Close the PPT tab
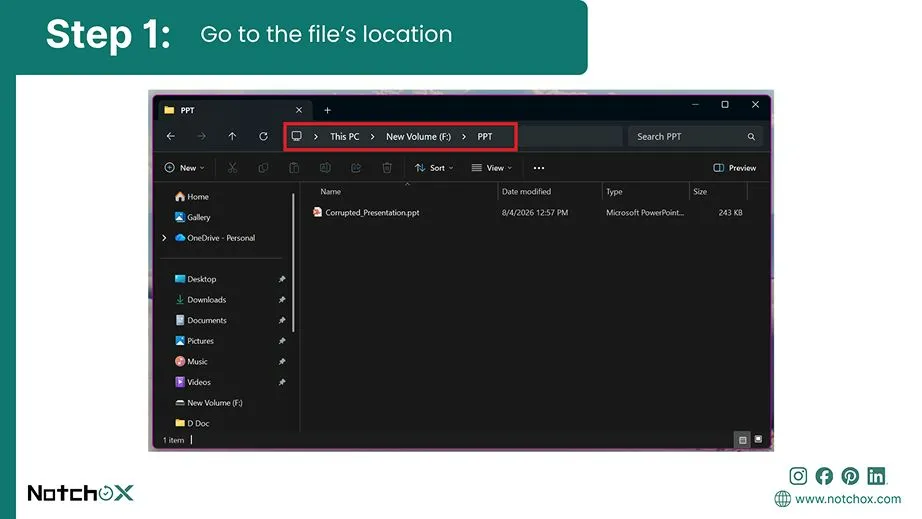This screenshot has width=922, height=519. 299,110
